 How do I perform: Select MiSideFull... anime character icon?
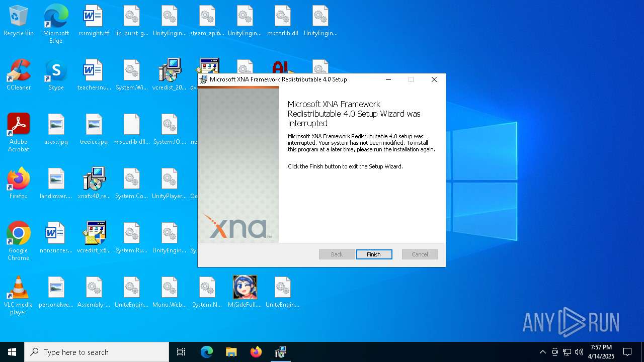pos(245,293)
